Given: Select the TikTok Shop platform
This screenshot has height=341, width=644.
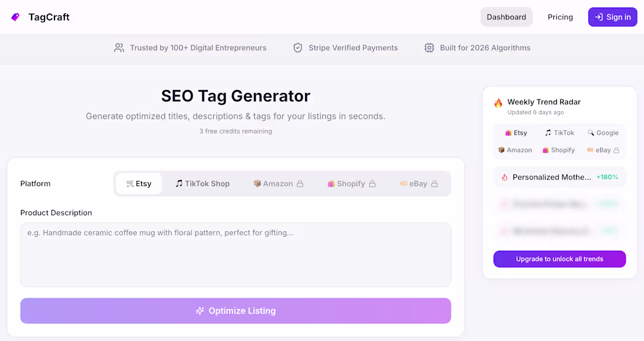Looking at the screenshot, I should [x=203, y=183].
